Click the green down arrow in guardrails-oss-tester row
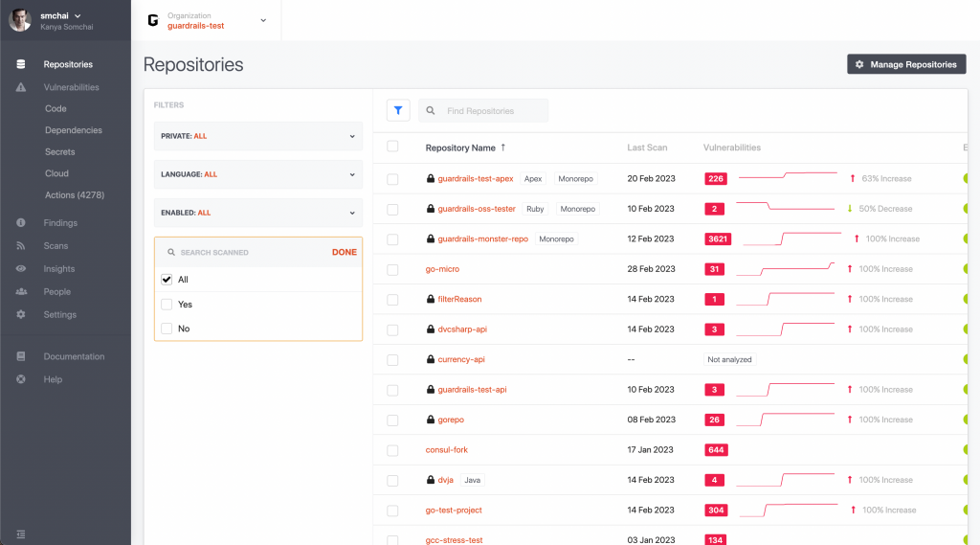The image size is (980, 545). click(850, 209)
